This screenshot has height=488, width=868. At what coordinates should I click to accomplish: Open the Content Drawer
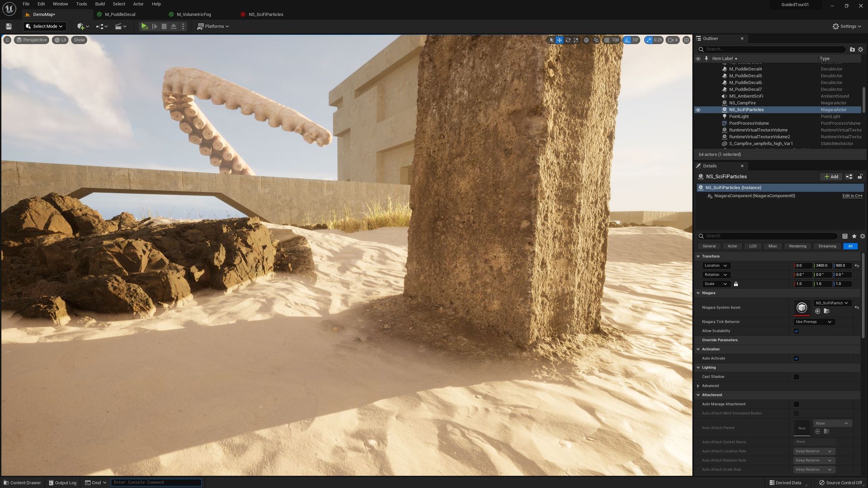click(21, 483)
